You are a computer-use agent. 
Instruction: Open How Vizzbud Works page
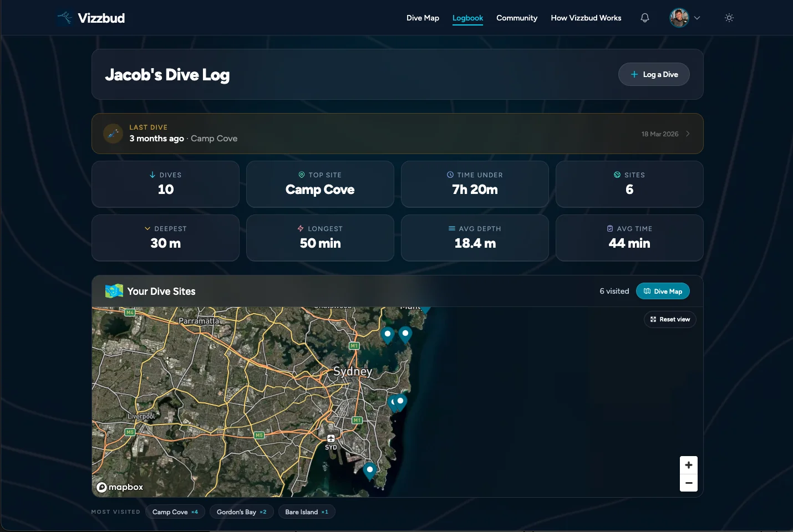point(586,18)
